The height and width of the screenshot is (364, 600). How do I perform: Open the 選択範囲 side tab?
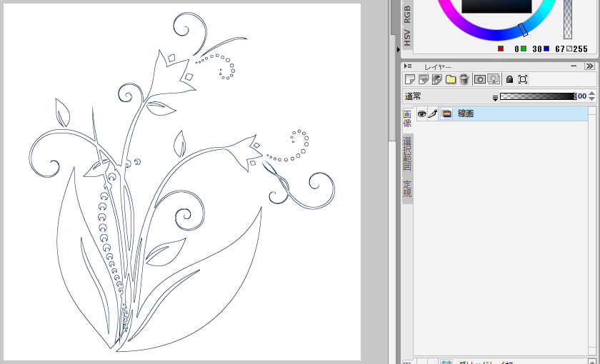click(407, 153)
